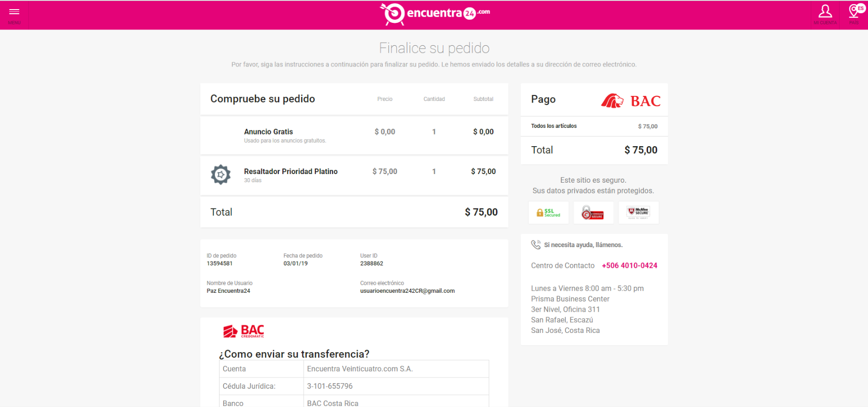The image size is (868, 407).
Task: Click the Subtotal column header
Action: (483, 99)
